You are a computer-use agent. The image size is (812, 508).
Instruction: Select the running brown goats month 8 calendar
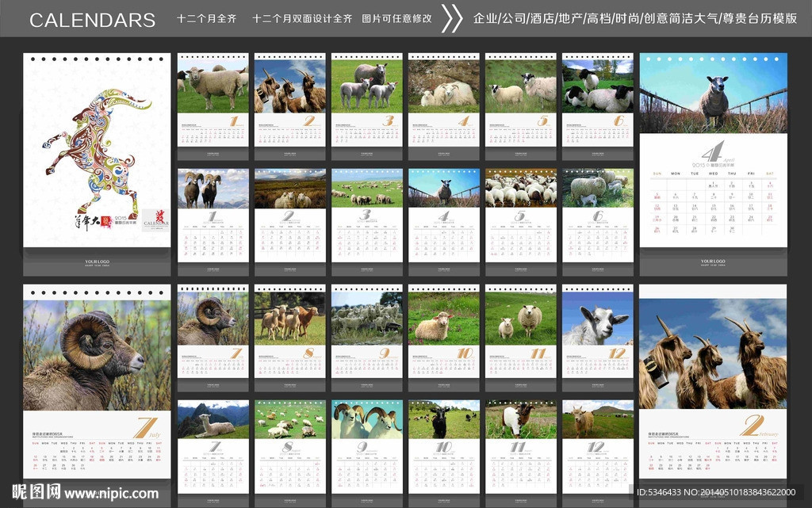pos(289,331)
